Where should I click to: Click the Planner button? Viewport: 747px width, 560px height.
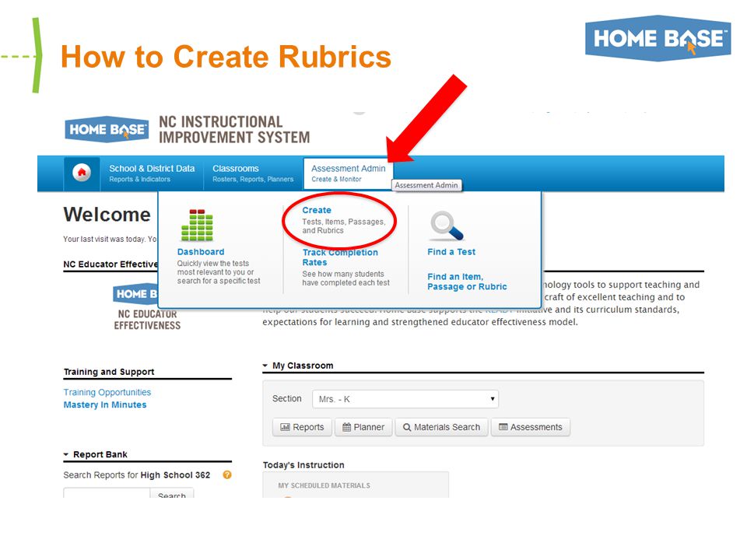click(x=363, y=427)
